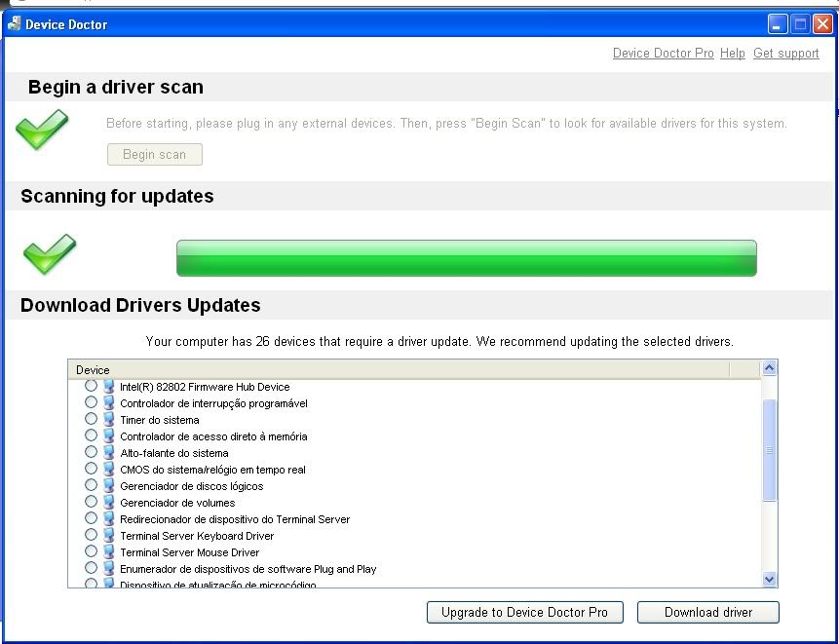The width and height of the screenshot is (839, 644).
Task: Click the device icon next to Gerenciador de volumes
Action: click(x=109, y=503)
